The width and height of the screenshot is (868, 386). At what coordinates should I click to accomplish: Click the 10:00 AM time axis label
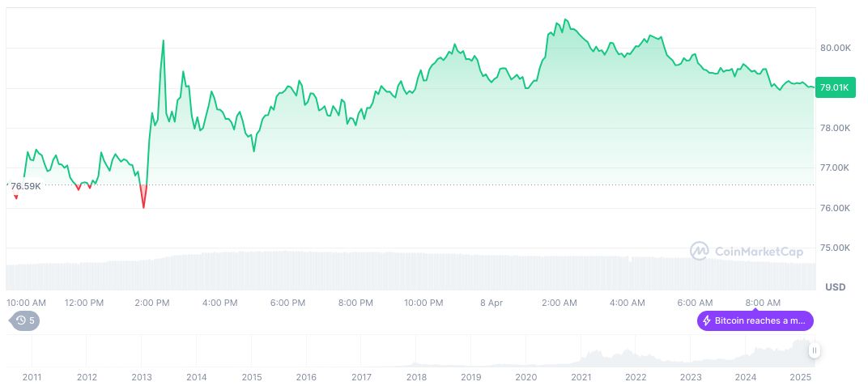[x=26, y=303]
